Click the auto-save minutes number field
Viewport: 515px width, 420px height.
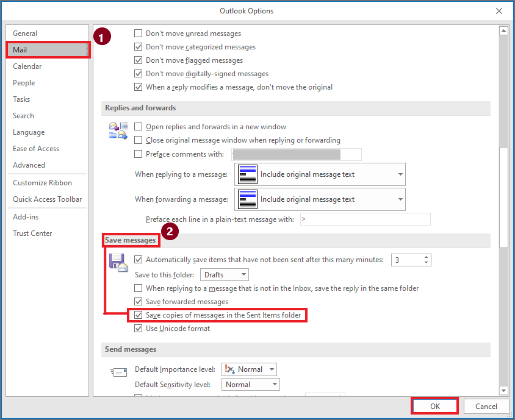(x=406, y=260)
